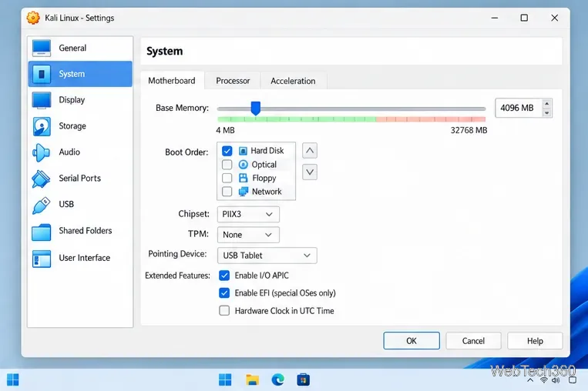Maximize the Kali Linux Settings window
The height and width of the screenshot is (391, 588).
(524, 18)
